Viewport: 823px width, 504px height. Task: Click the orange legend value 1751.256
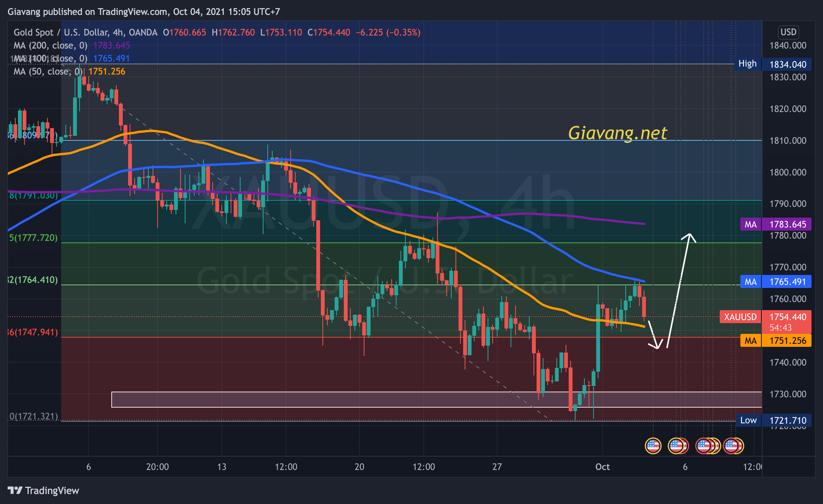(107, 72)
